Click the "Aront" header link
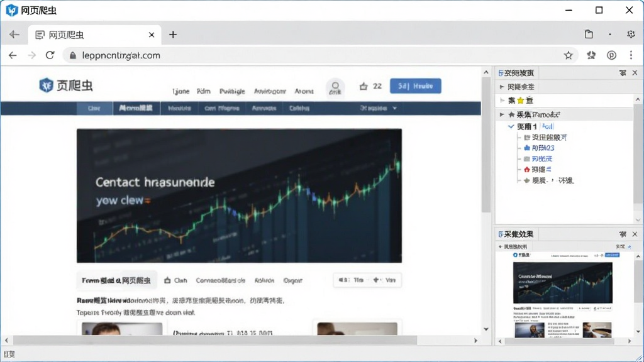 304,91
